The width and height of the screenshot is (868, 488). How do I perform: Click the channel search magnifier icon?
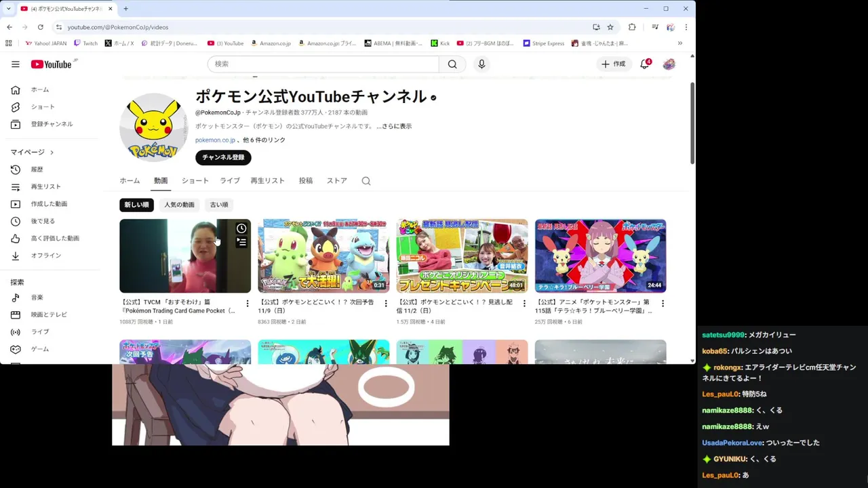click(366, 181)
